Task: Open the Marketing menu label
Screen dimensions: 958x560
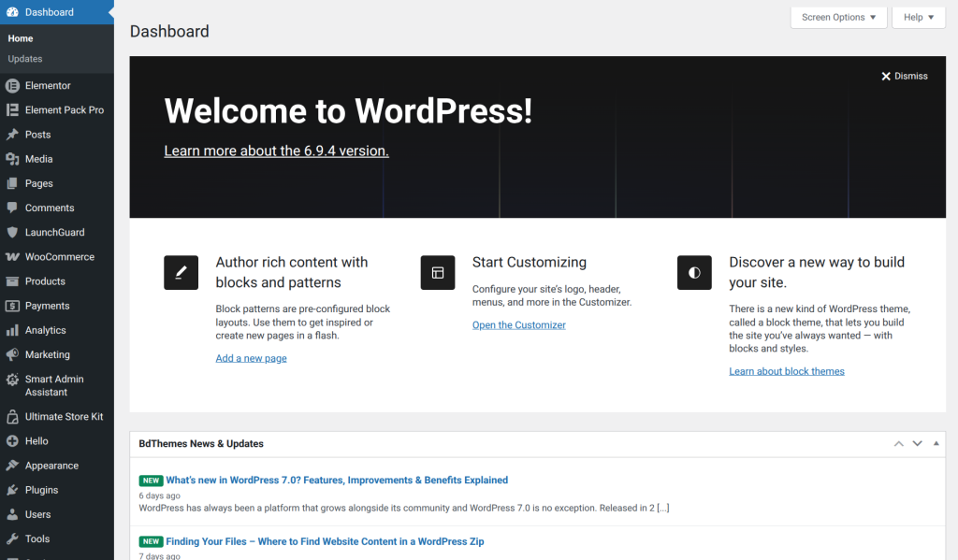Action: [x=47, y=355]
